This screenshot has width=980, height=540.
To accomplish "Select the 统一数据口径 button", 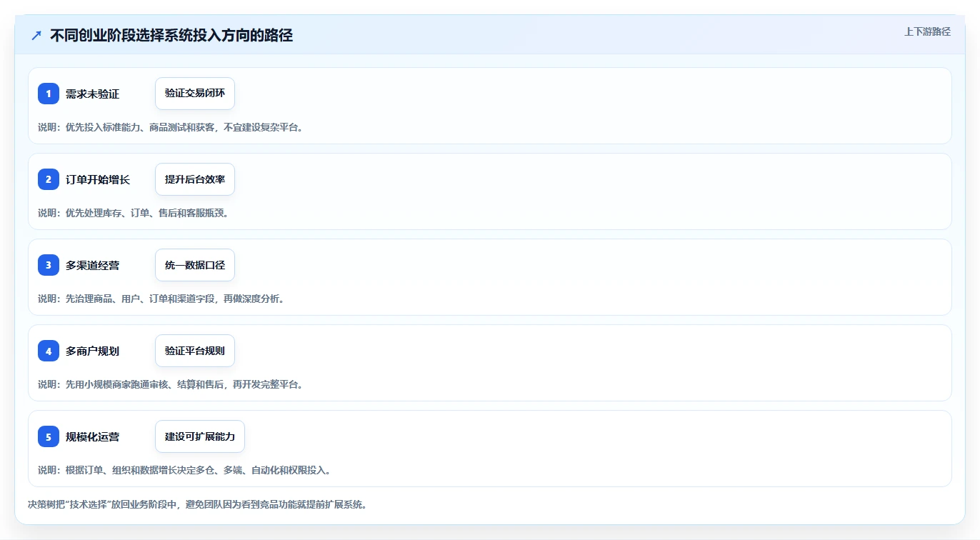I will (x=195, y=265).
